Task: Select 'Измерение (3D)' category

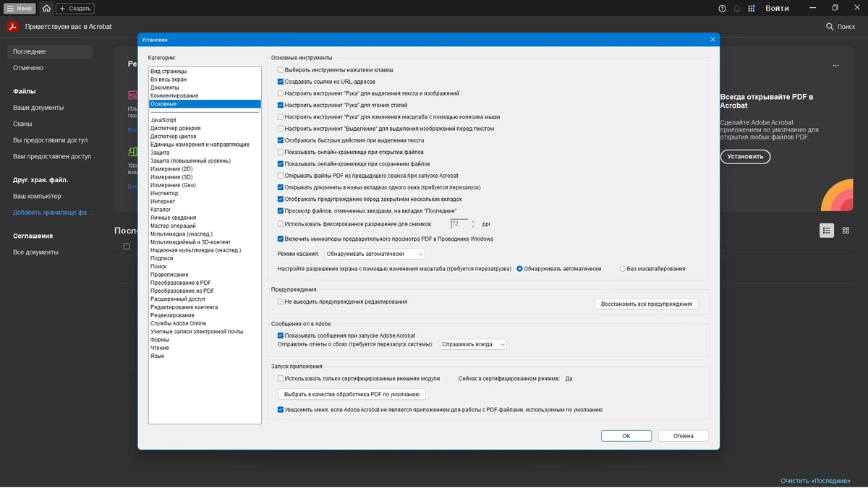Action: click(x=204, y=176)
